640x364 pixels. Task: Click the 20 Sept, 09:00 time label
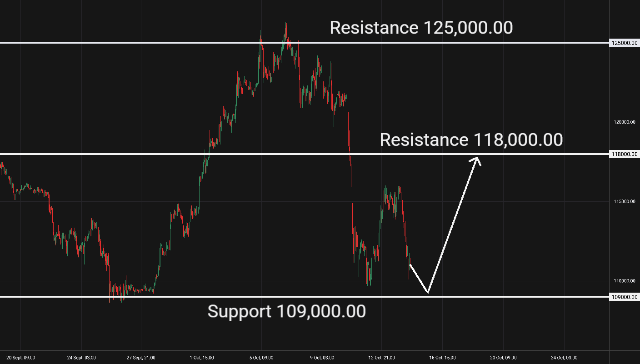point(20,358)
